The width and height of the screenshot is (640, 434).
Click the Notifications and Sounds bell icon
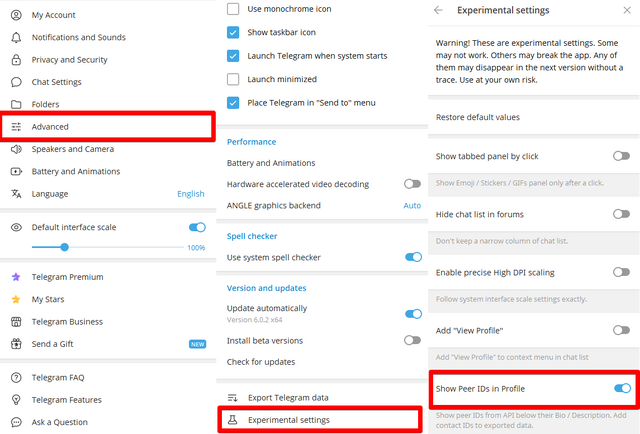(x=16, y=37)
